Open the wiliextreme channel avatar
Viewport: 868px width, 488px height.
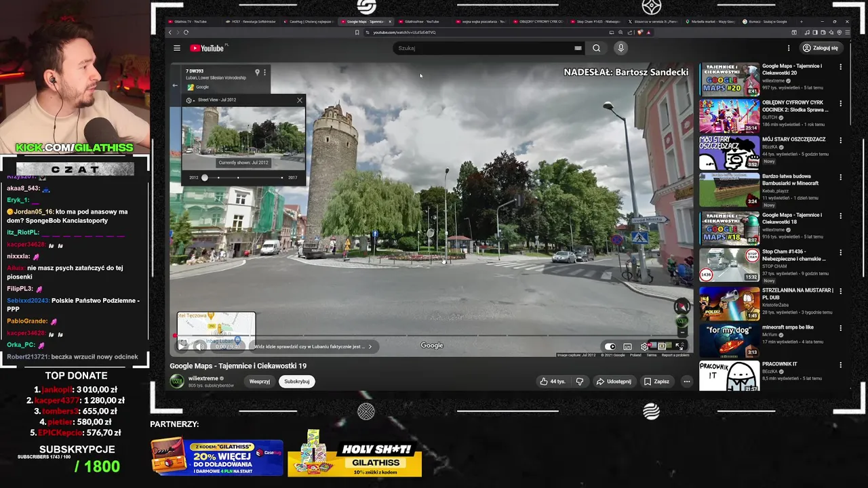[x=176, y=381]
